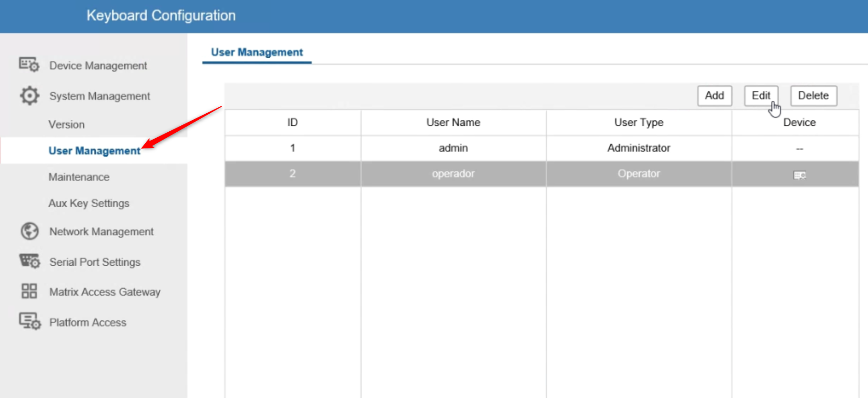Open Version page
This screenshot has width=868, height=398.
point(67,125)
